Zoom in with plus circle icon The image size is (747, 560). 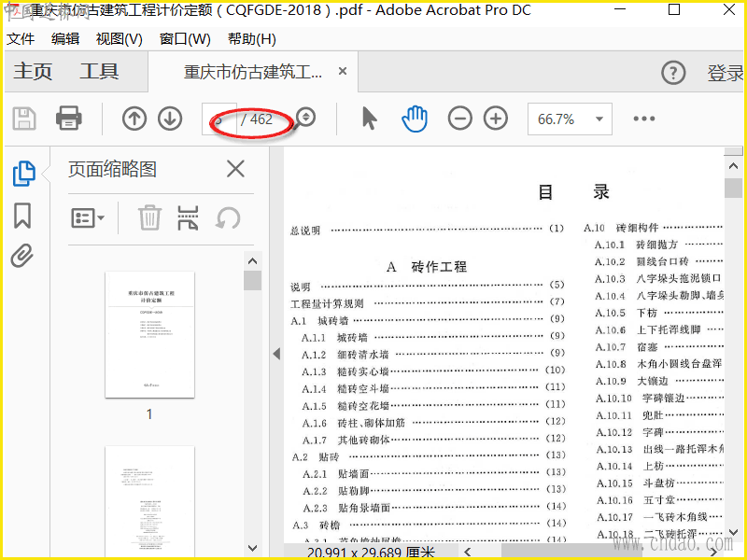coord(496,119)
